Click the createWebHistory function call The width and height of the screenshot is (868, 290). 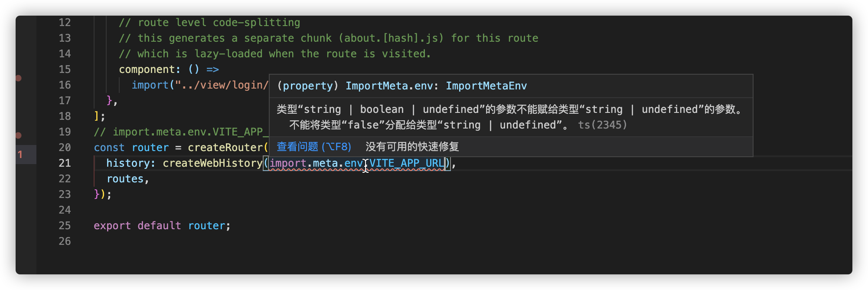pyautogui.click(x=212, y=163)
